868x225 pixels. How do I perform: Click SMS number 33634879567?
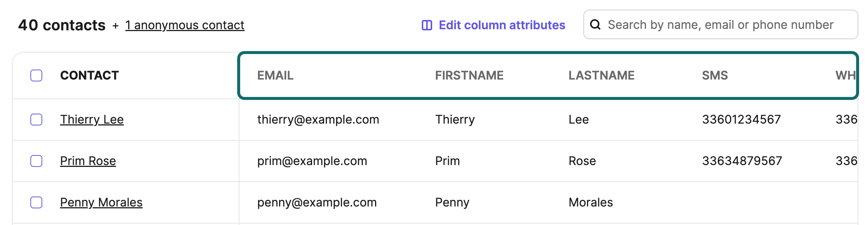[x=742, y=161]
